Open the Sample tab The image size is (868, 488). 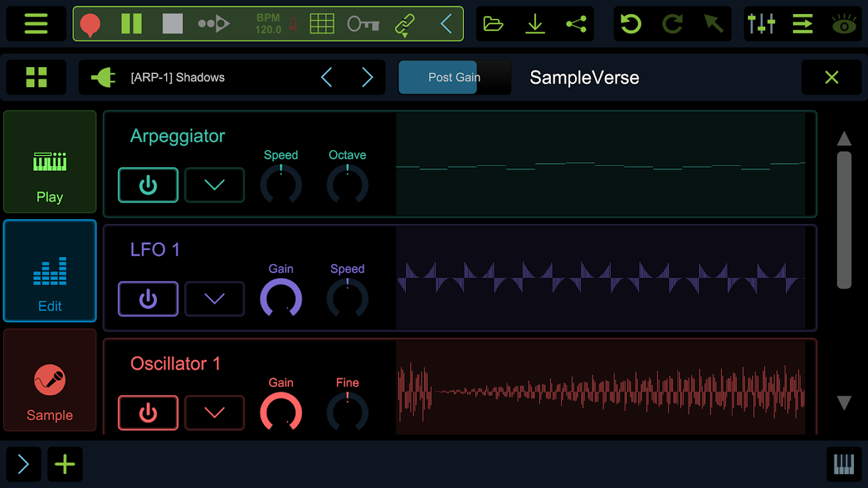pyautogui.click(x=50, y=380)
